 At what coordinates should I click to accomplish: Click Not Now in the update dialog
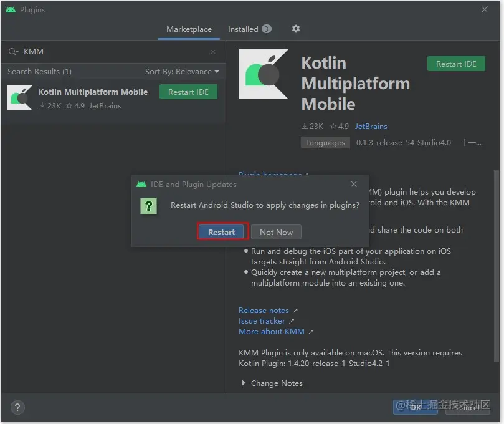[276, 232]
